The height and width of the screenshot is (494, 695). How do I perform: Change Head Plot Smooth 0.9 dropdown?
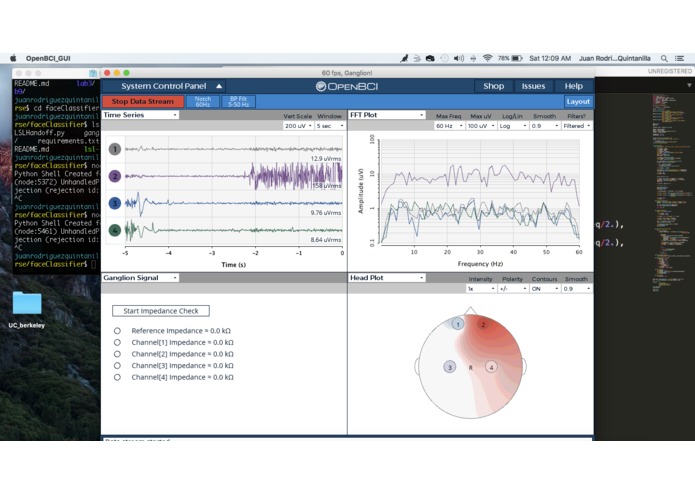coord(576,288)
